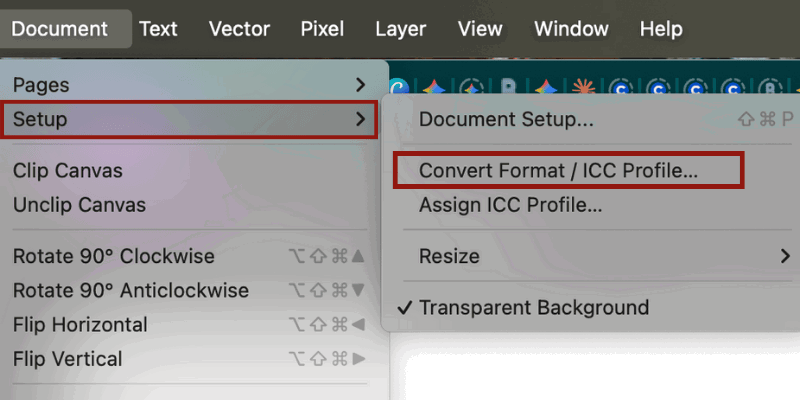Open the Help menu
Viewport: 800px width, 400px height.
tap(661, 29)
